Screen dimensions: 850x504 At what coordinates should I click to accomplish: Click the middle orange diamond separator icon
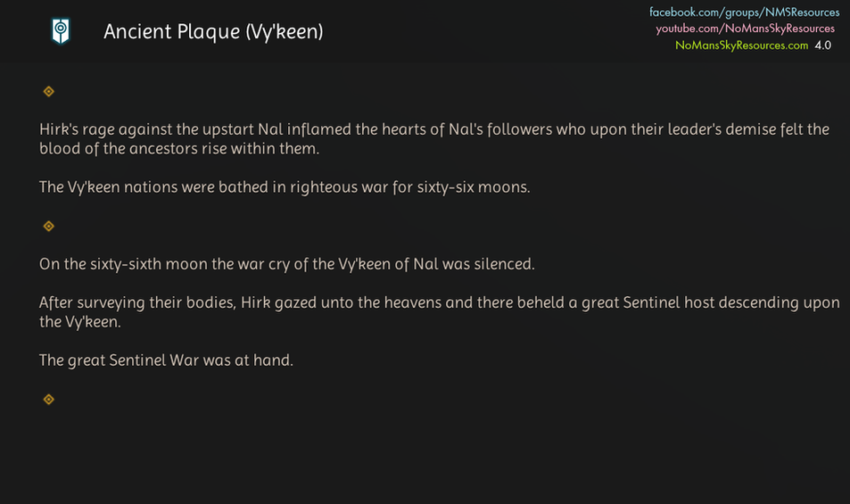pyautogui.click(x=49, y=227)
